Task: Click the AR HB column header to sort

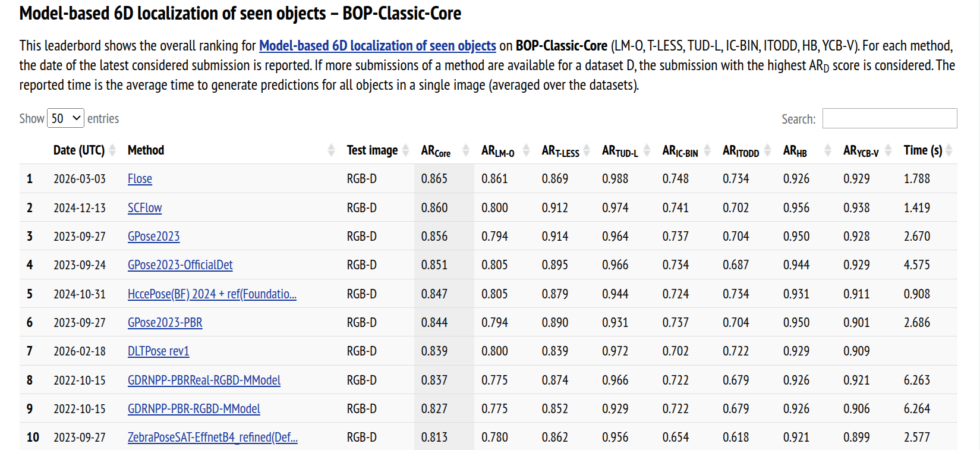Action: click(795, 150)
